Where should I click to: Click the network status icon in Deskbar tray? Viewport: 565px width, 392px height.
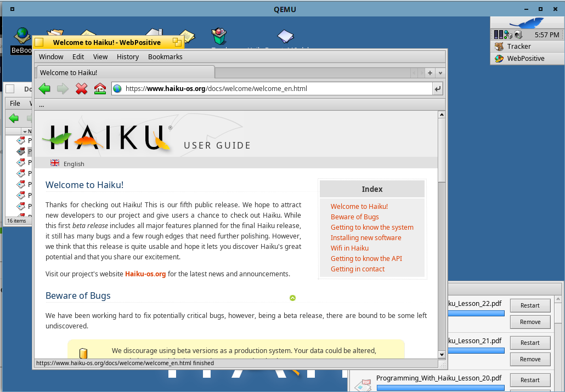[508, 35]
